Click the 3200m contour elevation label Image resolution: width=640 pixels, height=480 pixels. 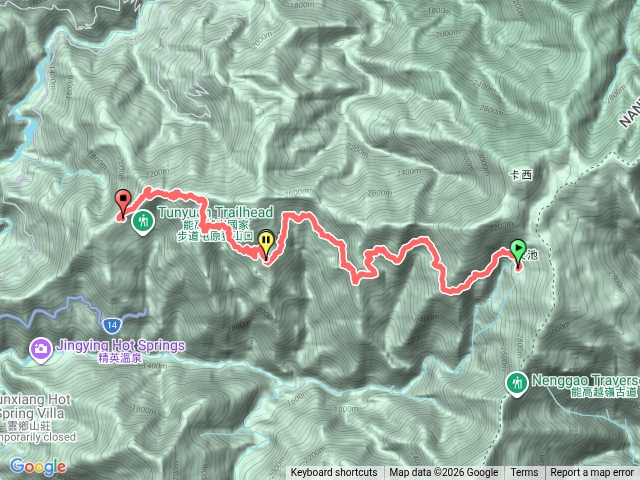(502, 225)
